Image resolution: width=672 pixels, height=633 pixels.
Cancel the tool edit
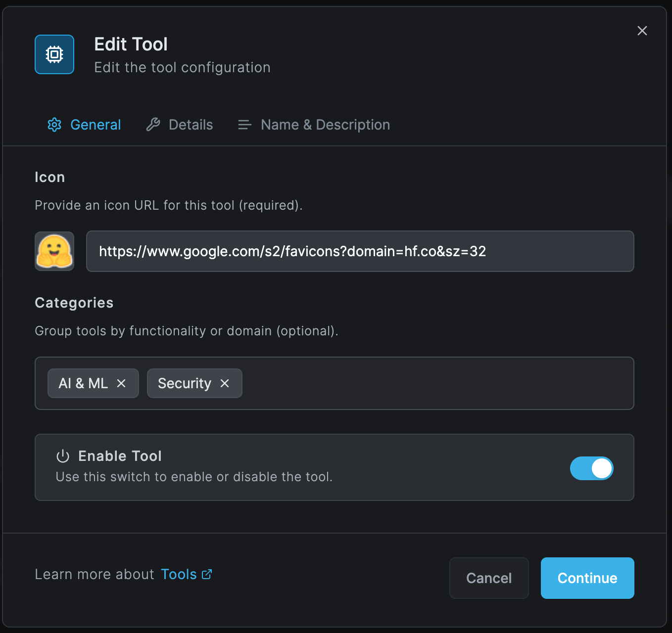coord(488,578)
